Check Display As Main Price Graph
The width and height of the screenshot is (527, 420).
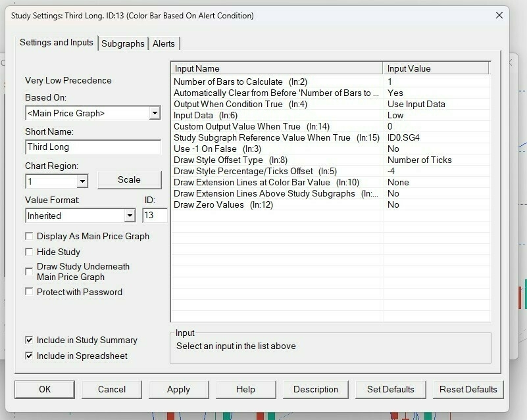tap(29, 234)
